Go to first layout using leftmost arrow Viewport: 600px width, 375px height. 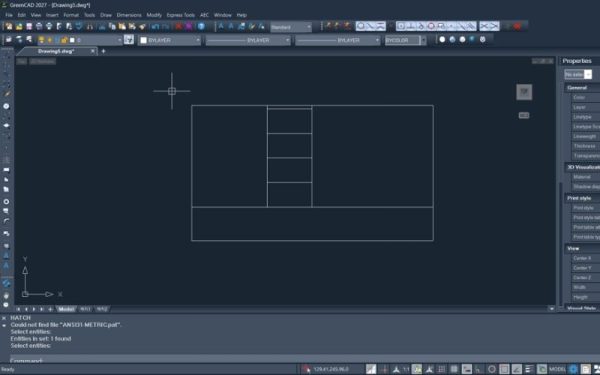coord(18,309)
